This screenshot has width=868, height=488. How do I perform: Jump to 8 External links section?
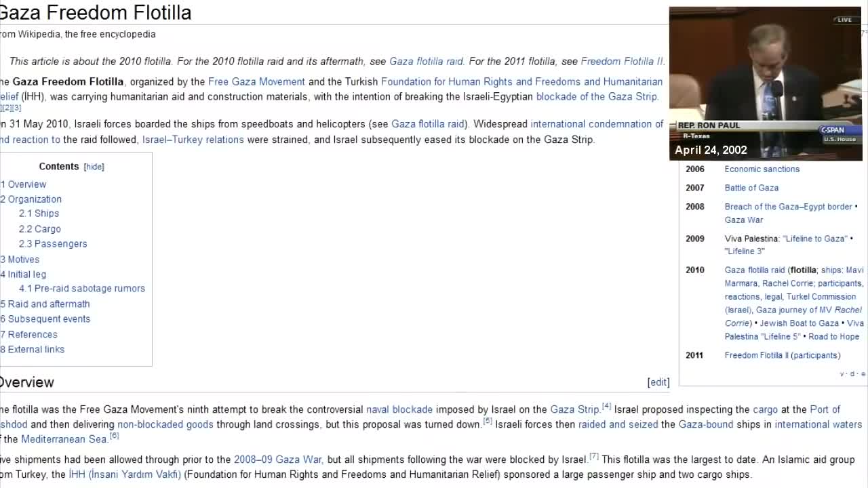click(x=33, y=350)
